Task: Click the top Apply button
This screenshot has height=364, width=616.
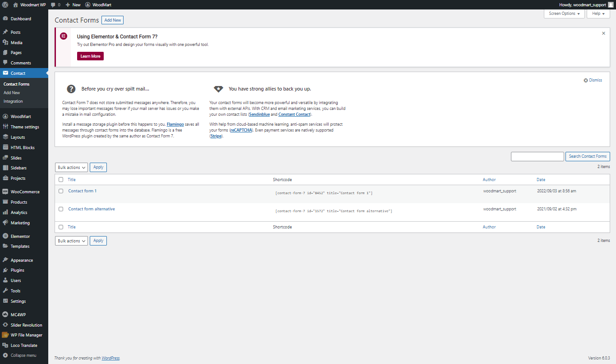Action: click(x=98, y=168)
